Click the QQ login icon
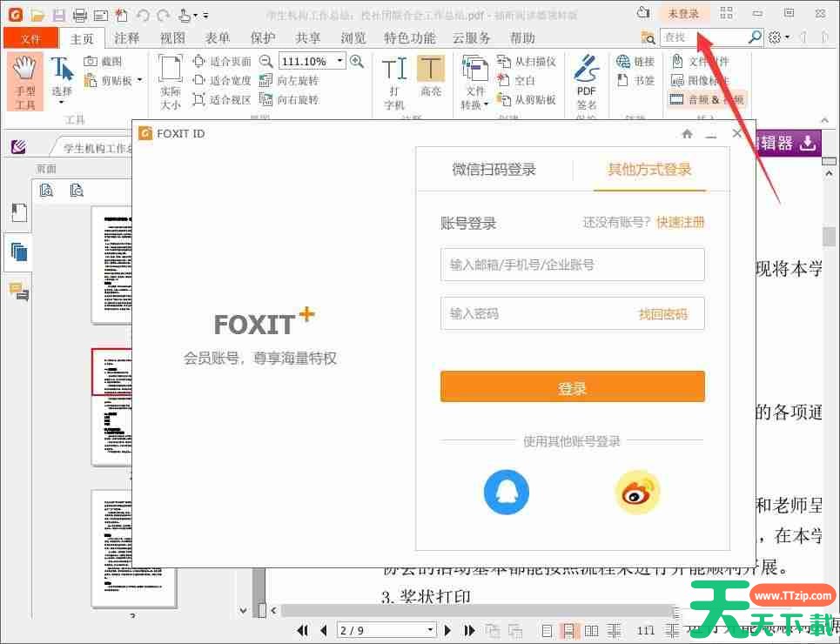This screenshot has width=840, height=644. tap(507, 492)
